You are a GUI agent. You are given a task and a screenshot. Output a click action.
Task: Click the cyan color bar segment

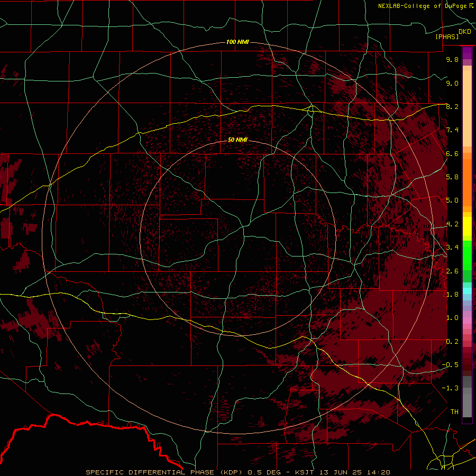pyautogui.click(x=467, y=291)
